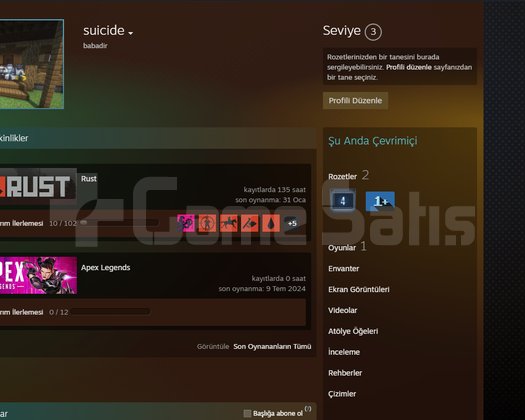Open the Profili düzenle link in badge text

408,67
